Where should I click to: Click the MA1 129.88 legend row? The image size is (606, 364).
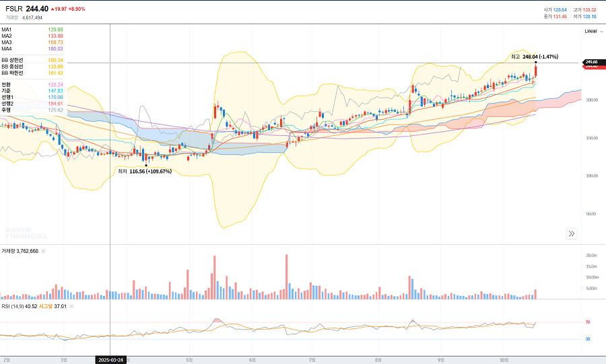coord(32,30)
